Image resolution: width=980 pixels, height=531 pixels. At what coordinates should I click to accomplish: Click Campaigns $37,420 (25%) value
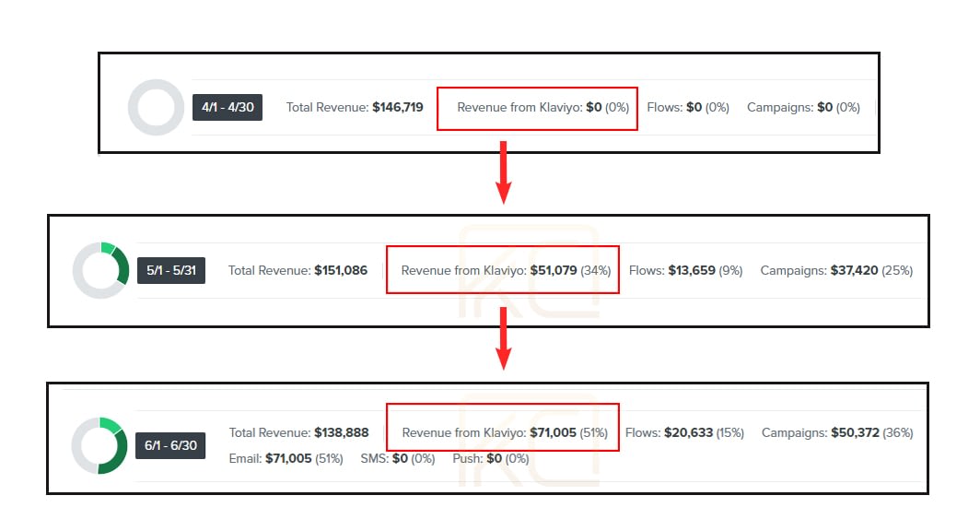click(836, 270)
